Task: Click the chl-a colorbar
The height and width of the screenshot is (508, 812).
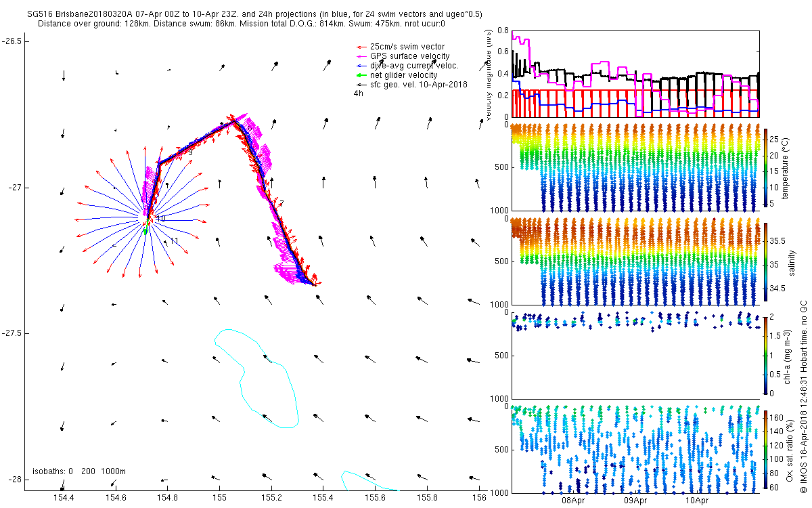Action: click(x=766, y=355)
